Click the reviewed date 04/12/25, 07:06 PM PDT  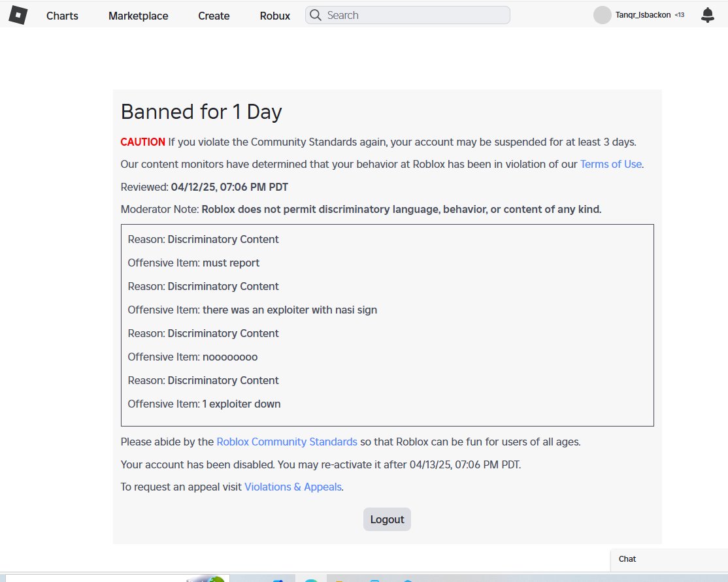pos(229,187)
